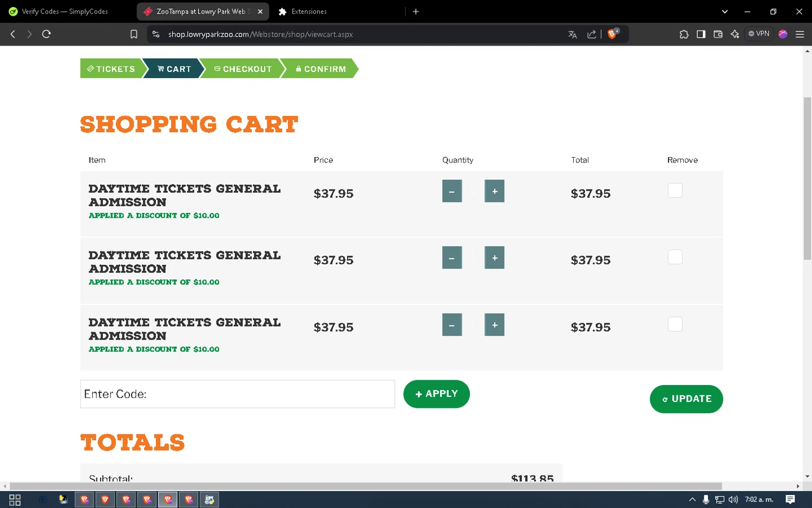Reload the page with the refresh icon

[x=47, y=34]
